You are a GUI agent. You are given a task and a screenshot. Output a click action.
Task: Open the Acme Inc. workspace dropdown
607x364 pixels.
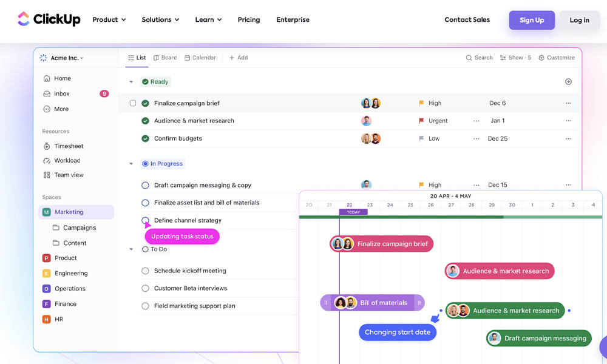tap(62, 58)
